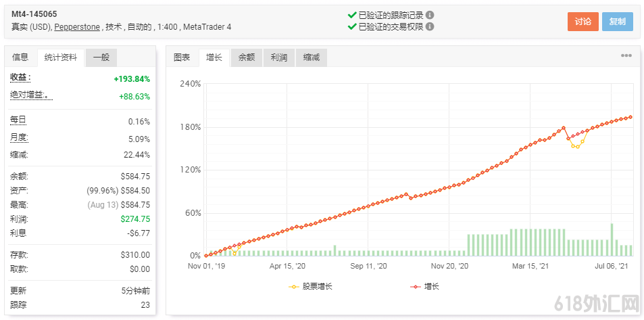Click the Mt4-145065 account title
The width and height of the screenshot is (644, 320).
(34, 14)
